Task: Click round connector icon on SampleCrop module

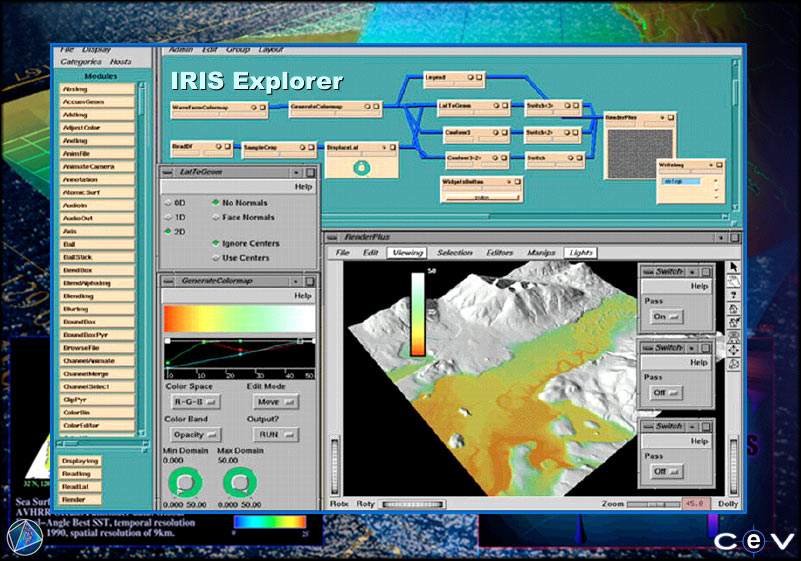Action: [x=302, y=147]
